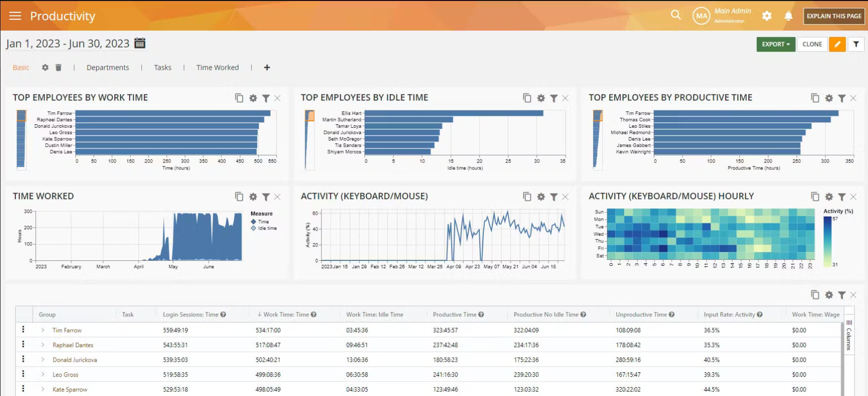Duplicate the Activity Hourly heatmap widget
The image size is (868, 396).
point(815,197)
